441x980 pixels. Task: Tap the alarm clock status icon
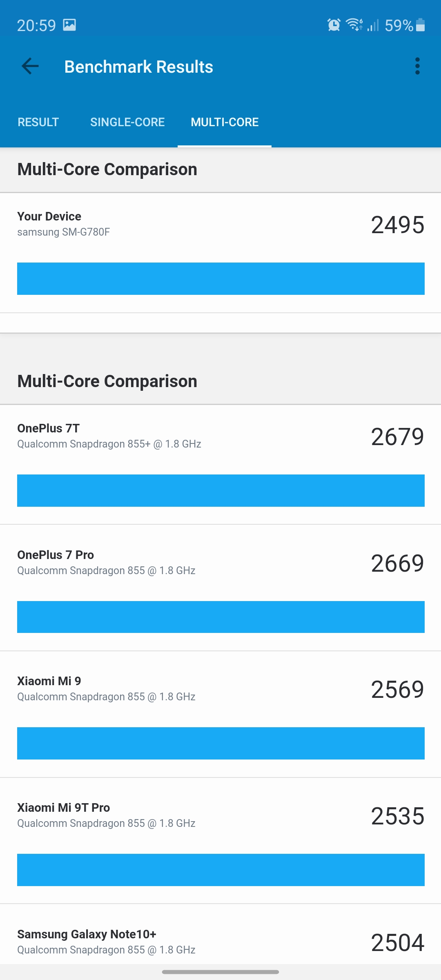[x=334, y=25]
